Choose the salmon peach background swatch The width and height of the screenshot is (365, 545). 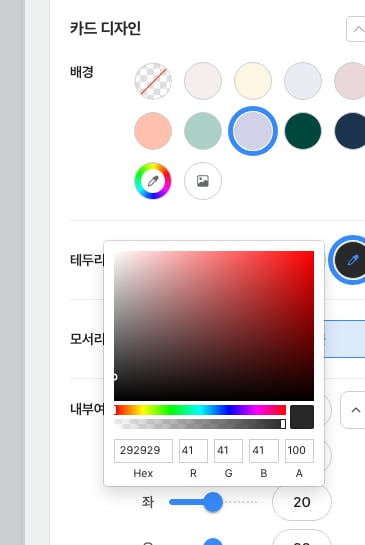153,131
